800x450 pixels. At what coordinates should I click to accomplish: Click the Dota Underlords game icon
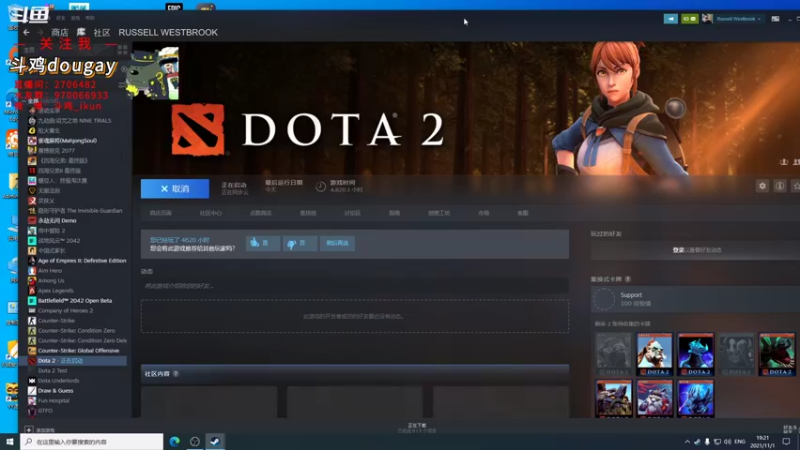pos(32,381)
